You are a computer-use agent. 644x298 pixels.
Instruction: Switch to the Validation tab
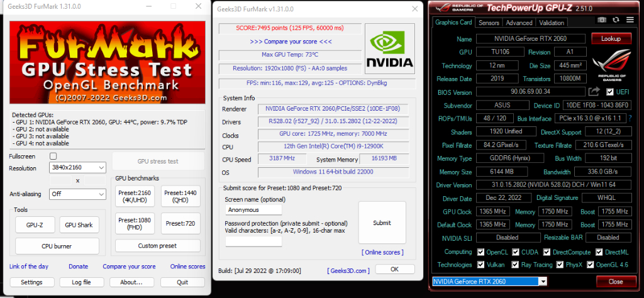point(552,23)
